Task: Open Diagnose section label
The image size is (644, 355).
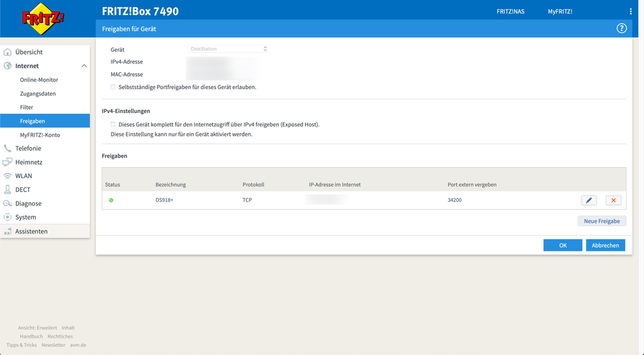Action: pyautogui.click(x=28, y=204)
